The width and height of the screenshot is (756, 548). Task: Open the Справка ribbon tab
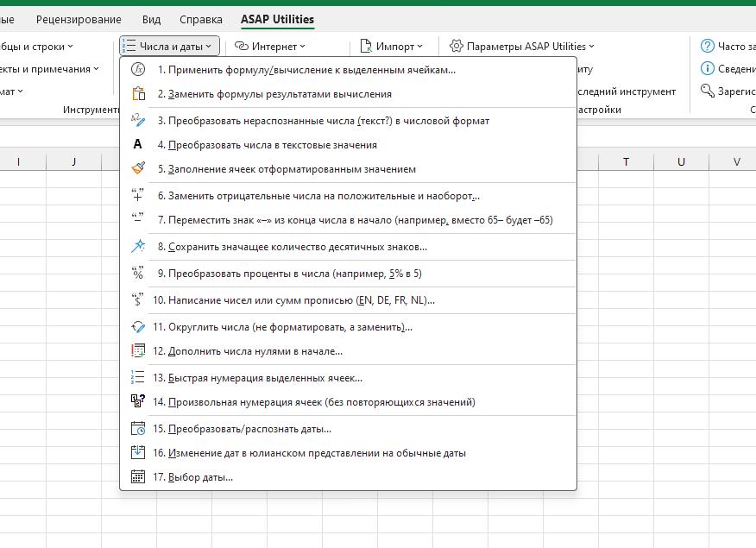tap(200, 19)
